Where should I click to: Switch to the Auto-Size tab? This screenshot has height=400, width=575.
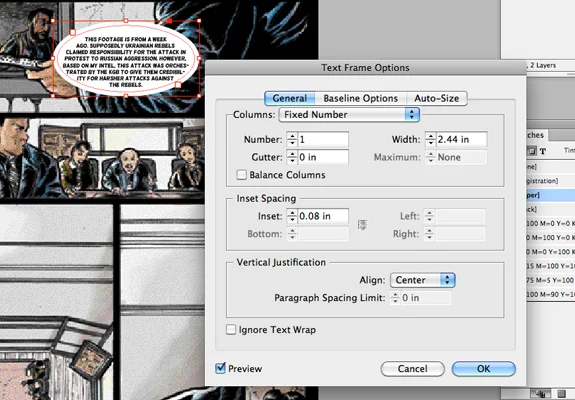coord(436,98)
